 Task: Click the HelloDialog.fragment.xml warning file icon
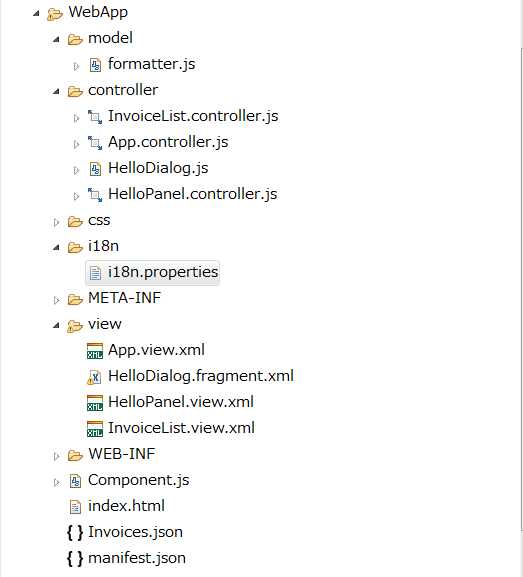94,377
